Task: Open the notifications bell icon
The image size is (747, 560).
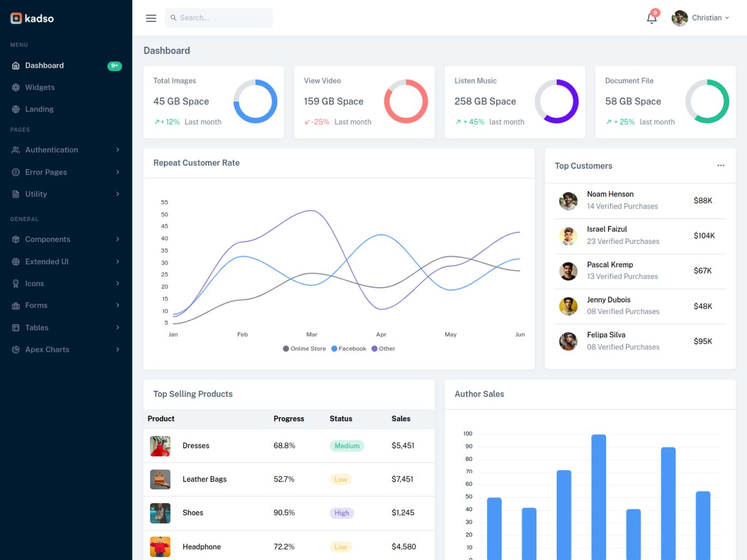Action: tap(652, 18)
